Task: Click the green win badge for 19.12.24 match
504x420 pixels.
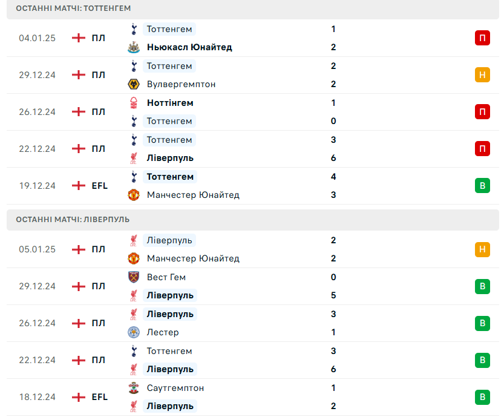Action: tap(482, 186)
